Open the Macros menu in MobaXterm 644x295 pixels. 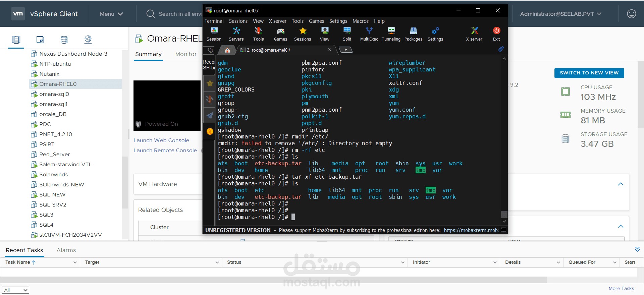tap(361, 21)
